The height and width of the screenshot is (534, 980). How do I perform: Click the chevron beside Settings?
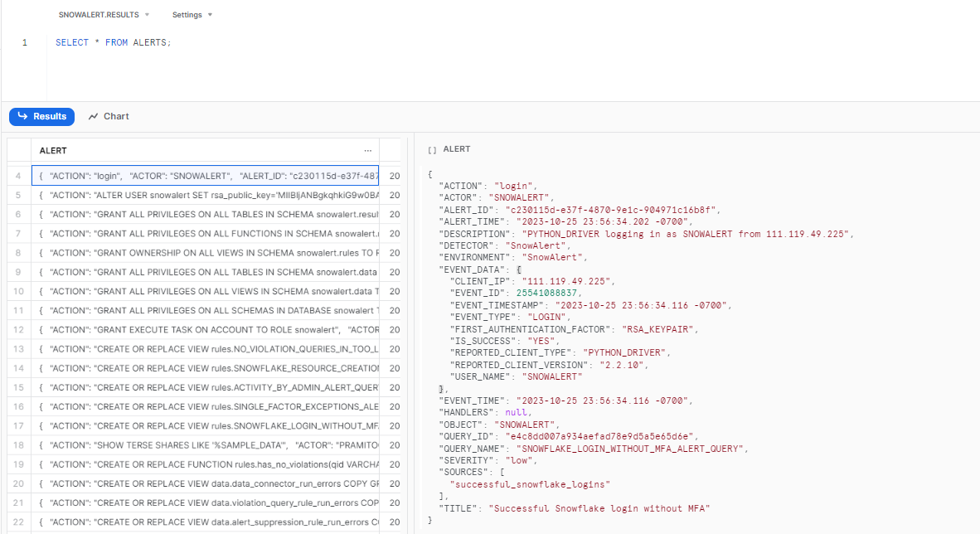[x=208, y=14]
